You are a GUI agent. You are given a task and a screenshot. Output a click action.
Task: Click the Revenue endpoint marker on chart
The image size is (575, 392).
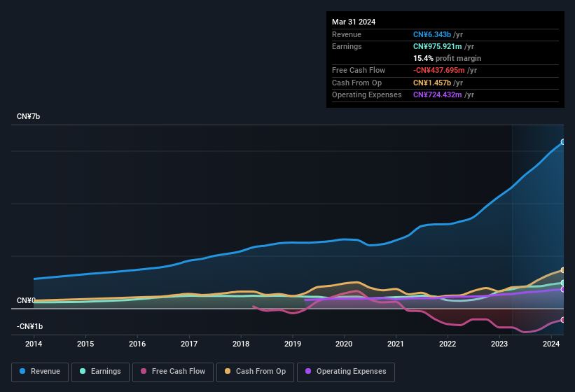click(x=563, y=142)
